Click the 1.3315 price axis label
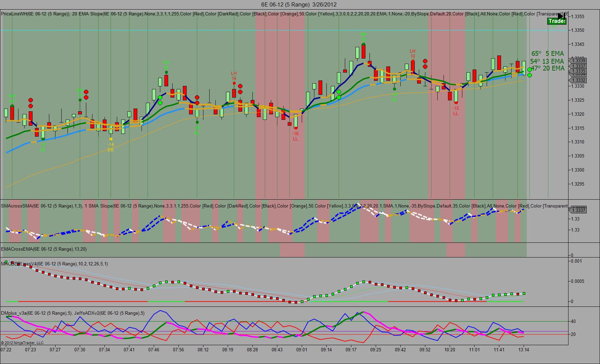The width and height of the screenshot is (600, 364). [x=577, y=128]
